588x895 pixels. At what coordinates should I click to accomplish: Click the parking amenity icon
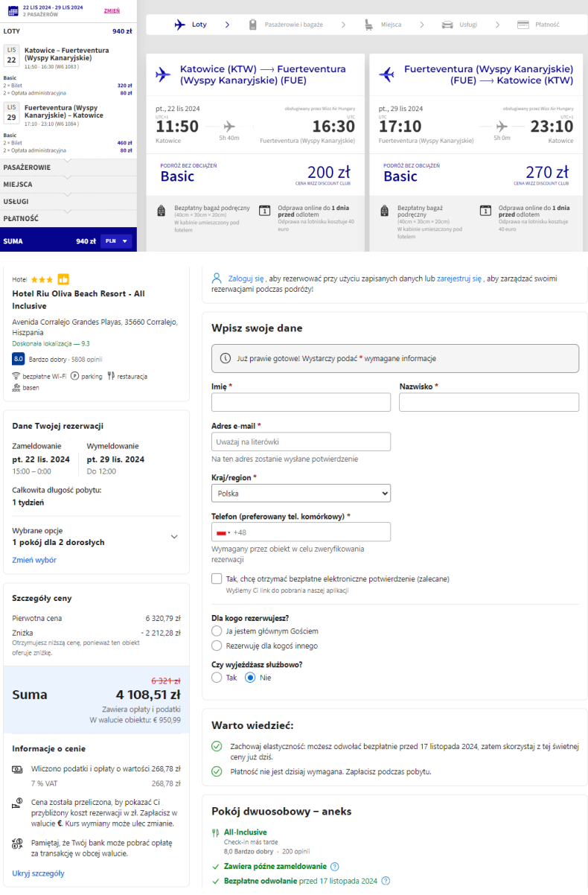[x=74, y=376]
